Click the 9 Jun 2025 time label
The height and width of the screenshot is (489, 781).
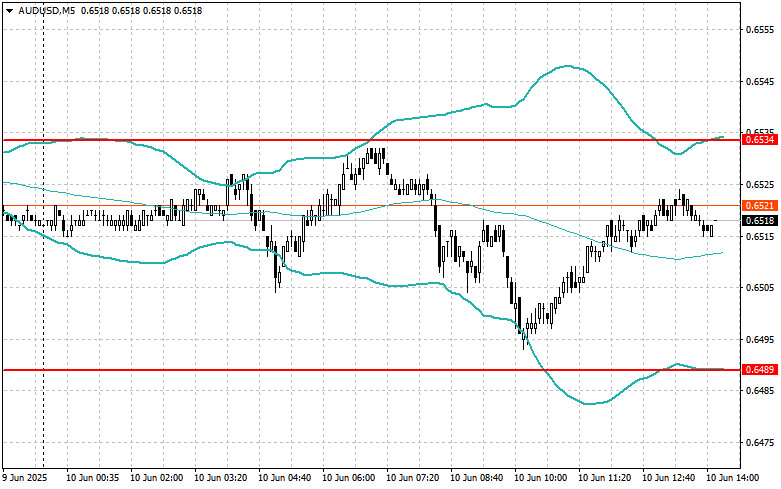[x=25, y=478]
